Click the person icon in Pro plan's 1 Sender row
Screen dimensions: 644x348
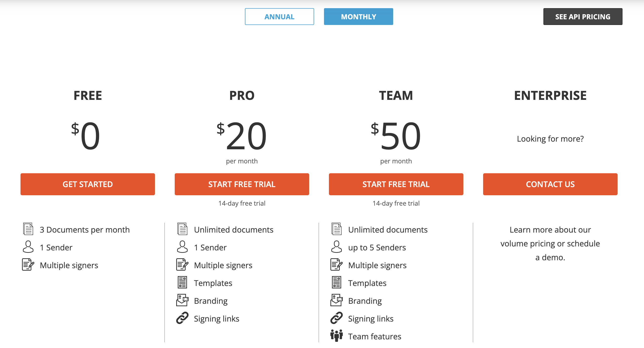(182, 247)
